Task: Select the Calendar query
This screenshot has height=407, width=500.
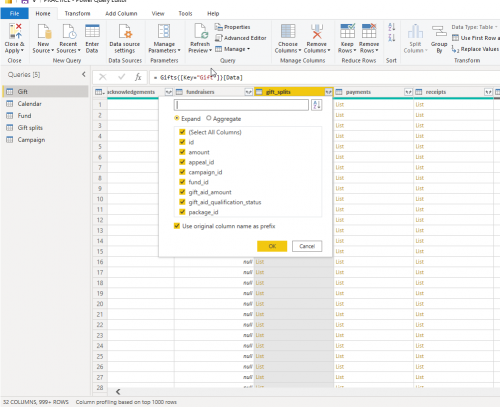Action: pos(46,103)
